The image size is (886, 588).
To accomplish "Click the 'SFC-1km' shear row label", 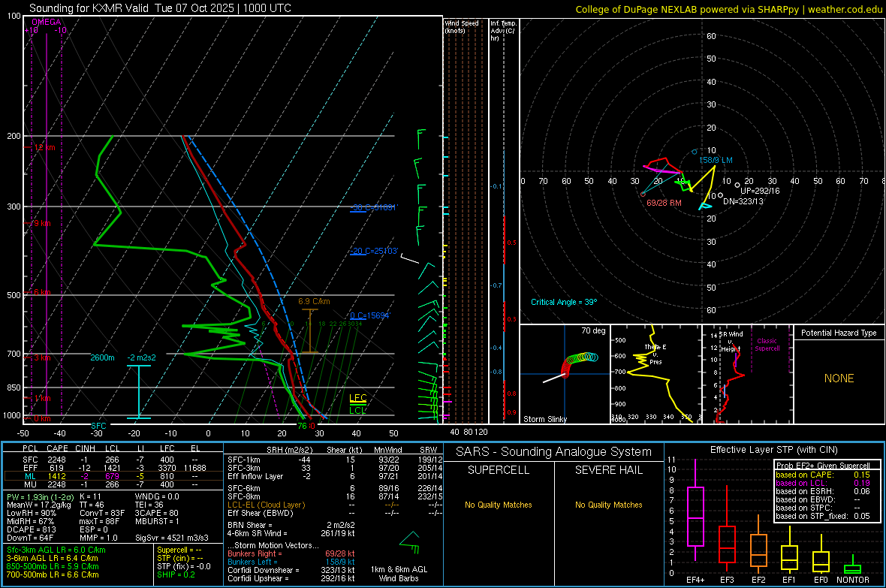I will click(x=243, y=460).
